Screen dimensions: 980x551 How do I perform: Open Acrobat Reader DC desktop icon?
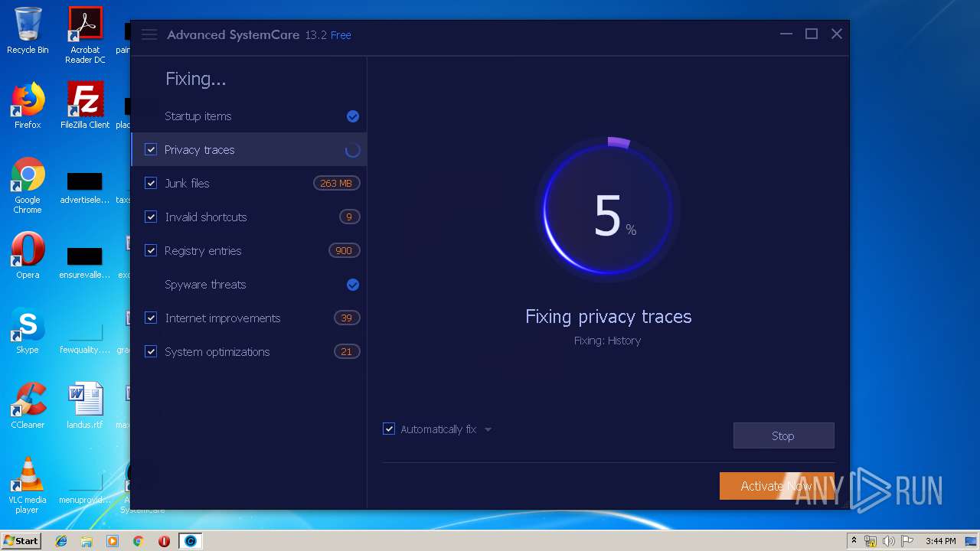tap(85, 35)
